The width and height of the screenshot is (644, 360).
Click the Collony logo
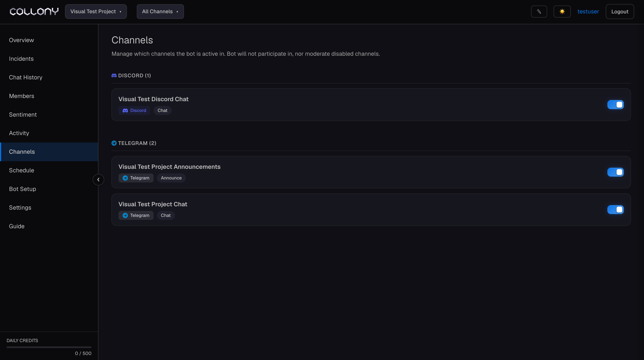point(34,12)
